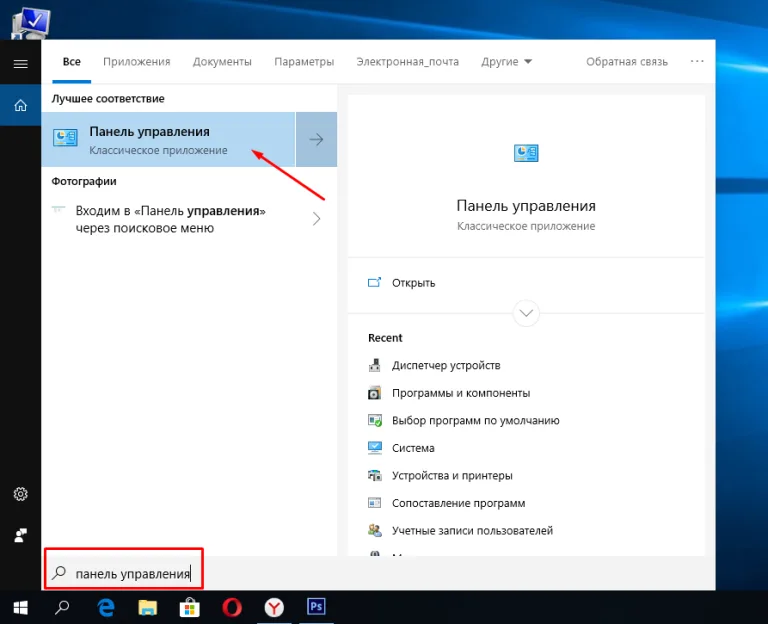
Task: Open Учетные записи пользователей from Recent
Action: point(472,530)
